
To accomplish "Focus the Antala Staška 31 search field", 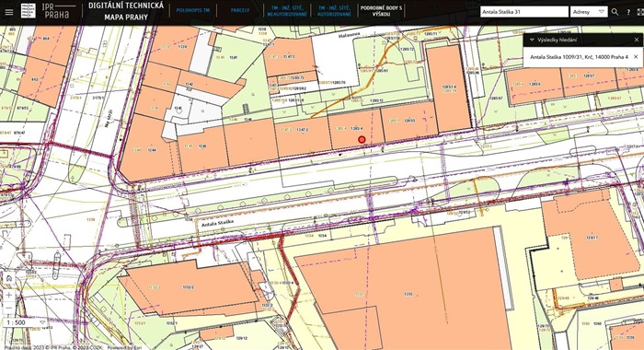I will (523, 12).
